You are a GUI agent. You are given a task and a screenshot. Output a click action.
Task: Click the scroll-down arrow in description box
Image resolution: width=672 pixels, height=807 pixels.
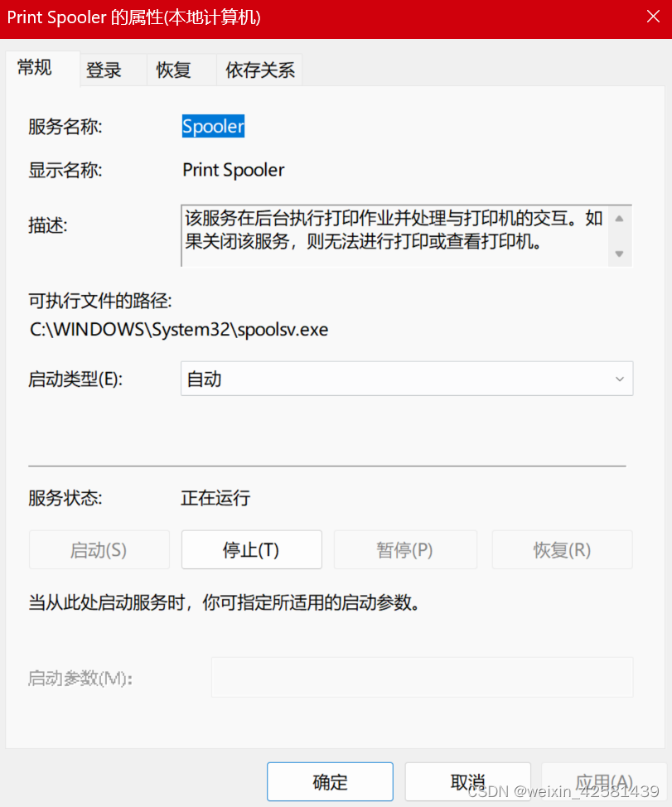[620, 254]
